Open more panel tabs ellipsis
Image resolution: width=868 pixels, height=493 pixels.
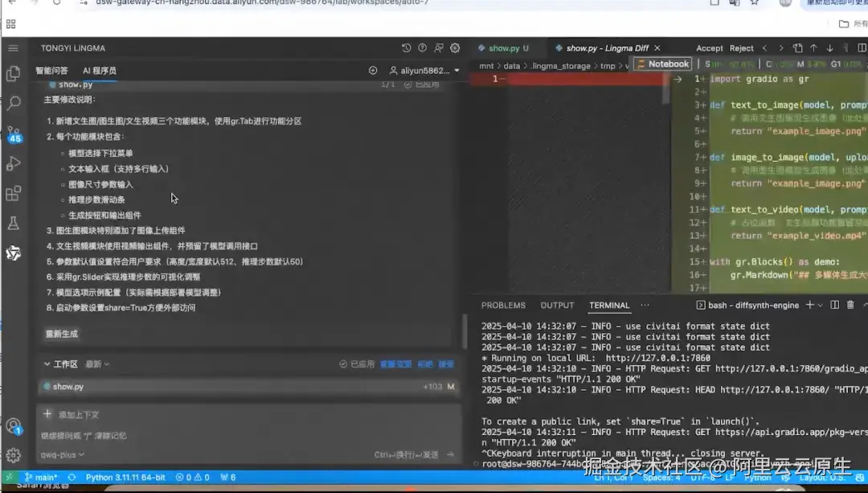pyautogui.click(x=645, y=306)
